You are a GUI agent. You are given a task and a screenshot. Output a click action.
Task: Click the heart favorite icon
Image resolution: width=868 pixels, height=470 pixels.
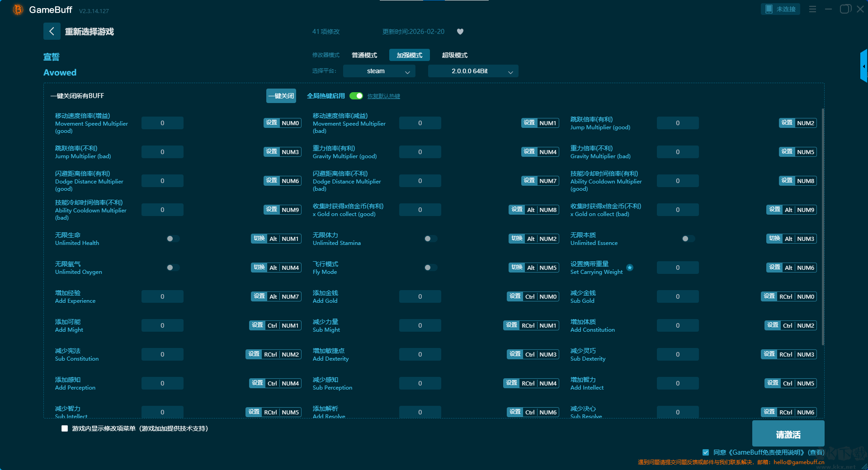coord(460,32)
